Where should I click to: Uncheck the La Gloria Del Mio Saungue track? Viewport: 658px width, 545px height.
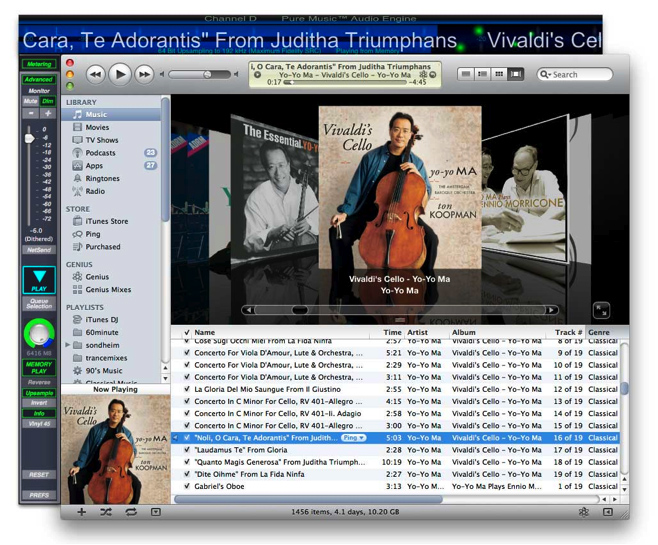click(187, 389)
